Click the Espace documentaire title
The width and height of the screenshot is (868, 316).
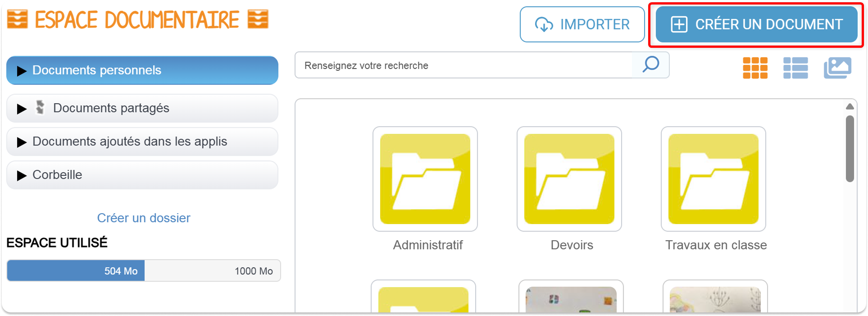[x=137, y=20]
